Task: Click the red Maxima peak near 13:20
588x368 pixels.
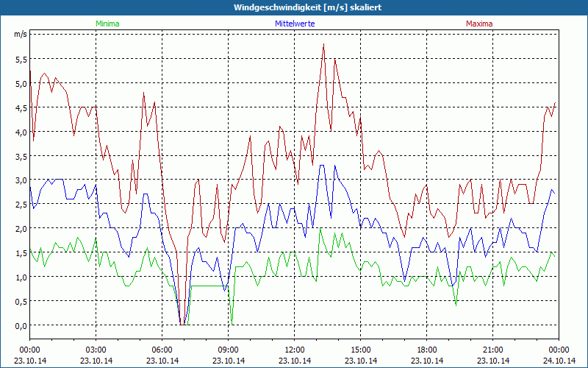Action: (323, 44)
